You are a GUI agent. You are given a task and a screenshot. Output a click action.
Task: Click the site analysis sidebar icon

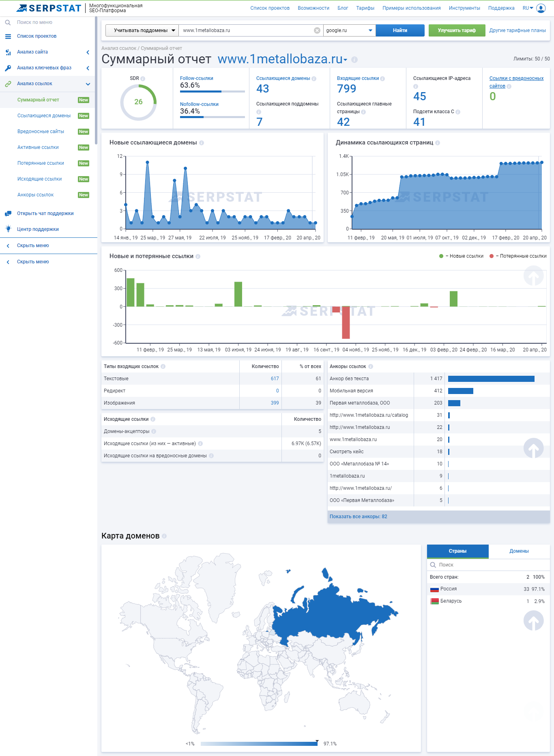tap(8, 52)
